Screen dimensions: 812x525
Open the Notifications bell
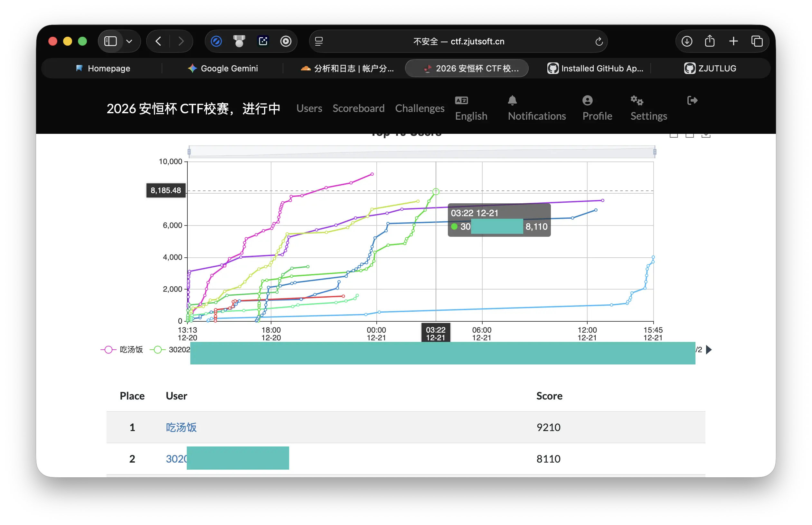click(x=512, y=101)
